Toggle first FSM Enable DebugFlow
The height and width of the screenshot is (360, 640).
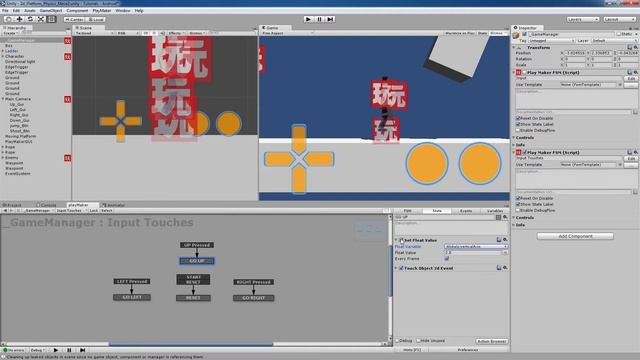pyautogui.click(x=518, y=131)
